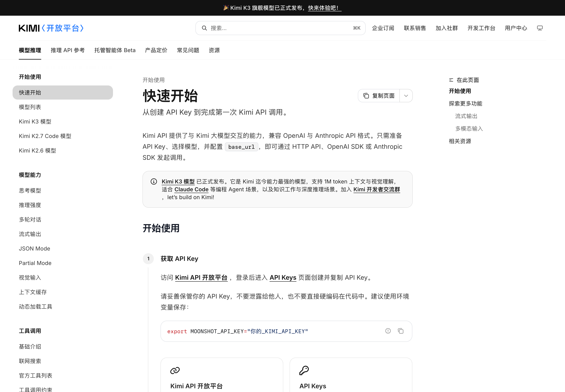
Task: Click the report issue icon in code block
Action: (x=388, y=331)
